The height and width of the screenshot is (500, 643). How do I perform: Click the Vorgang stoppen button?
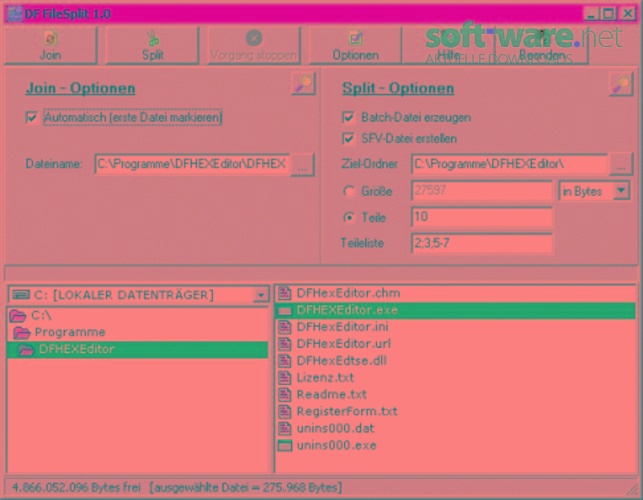(254, 46)
